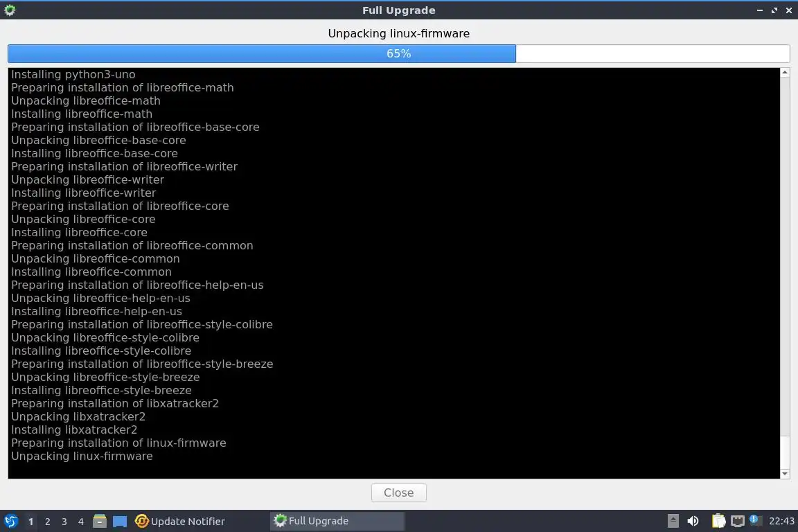Open the 22:43 panel clock
Screen dimensions: 798x532
point(781,521)
